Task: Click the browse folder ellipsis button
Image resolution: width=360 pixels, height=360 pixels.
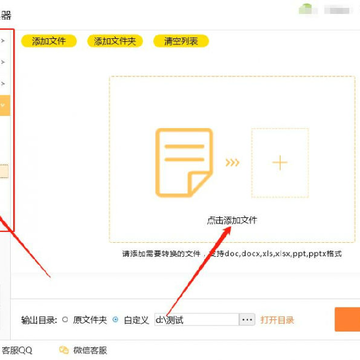Action: point(247,320)
